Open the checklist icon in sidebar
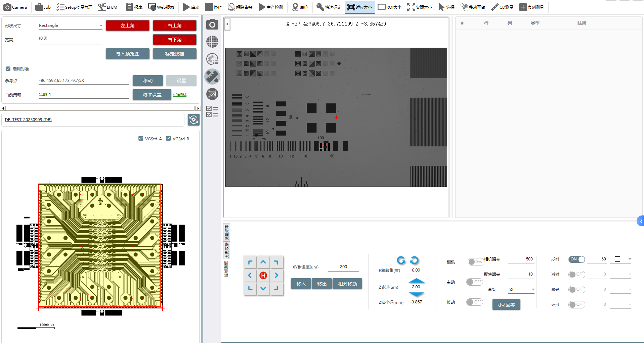 point(212,111)
